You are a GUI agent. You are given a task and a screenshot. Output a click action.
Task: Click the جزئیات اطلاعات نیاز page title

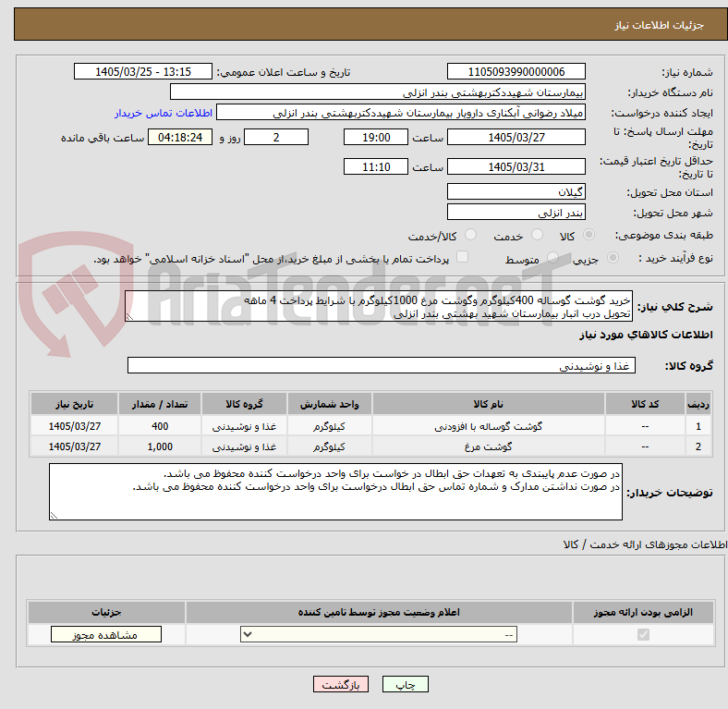point(660,25)
